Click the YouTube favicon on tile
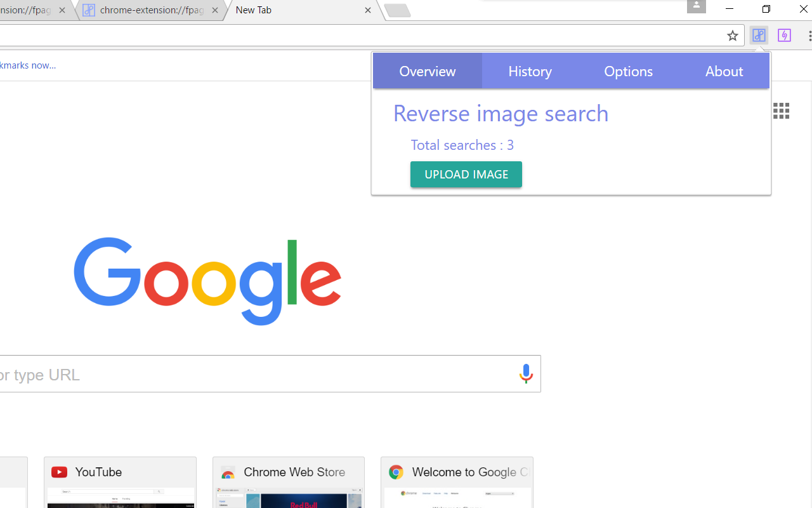 59,472
